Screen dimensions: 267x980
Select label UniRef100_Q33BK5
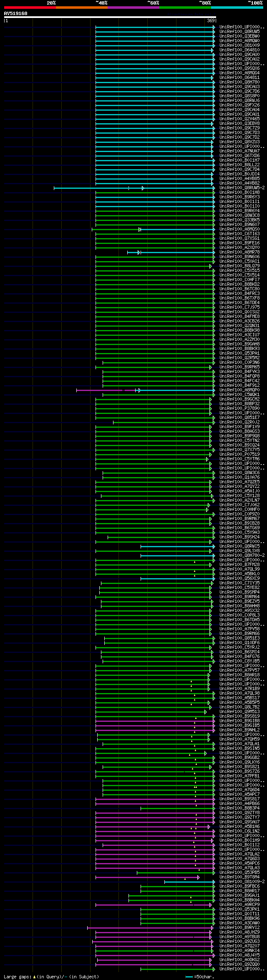click(x=239, y=220)
